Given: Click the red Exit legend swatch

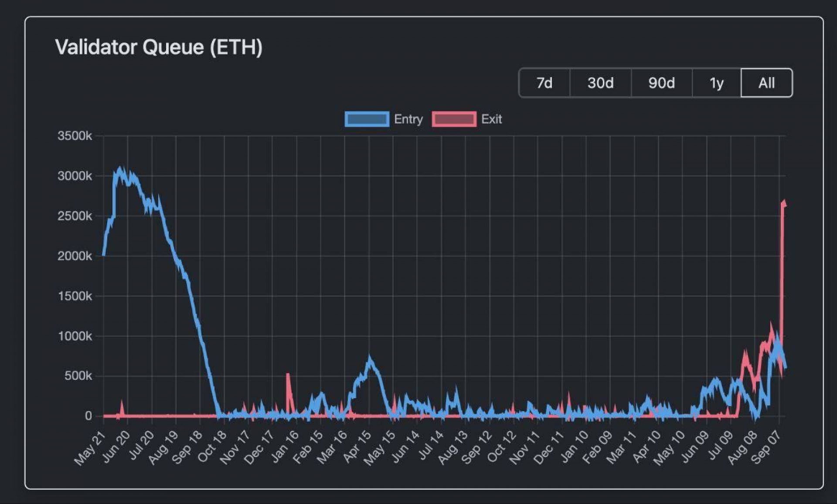Looking at the screenshot, I should pos(454,119).
